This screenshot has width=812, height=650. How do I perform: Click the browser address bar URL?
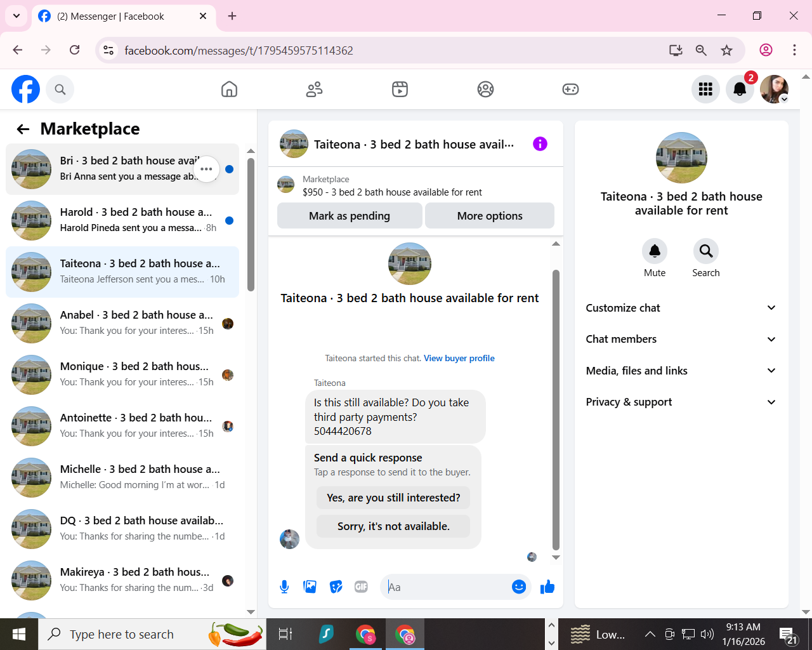pos(239,50)
